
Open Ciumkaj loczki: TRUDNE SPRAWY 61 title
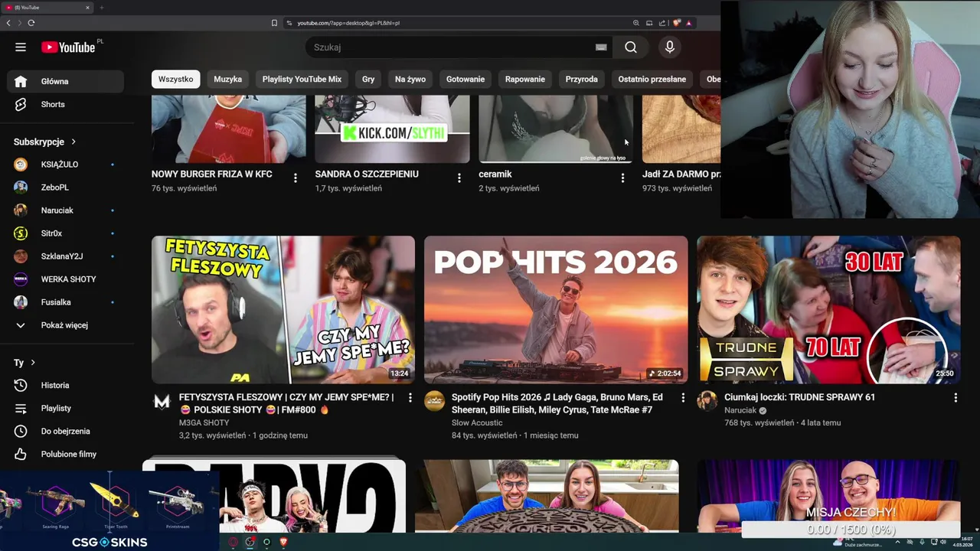coord(799,397)
